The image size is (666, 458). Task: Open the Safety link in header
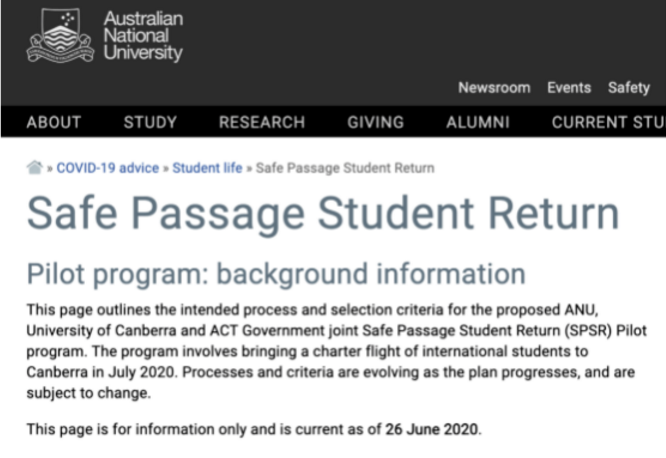pyautogui.click(x=629, y=88)
